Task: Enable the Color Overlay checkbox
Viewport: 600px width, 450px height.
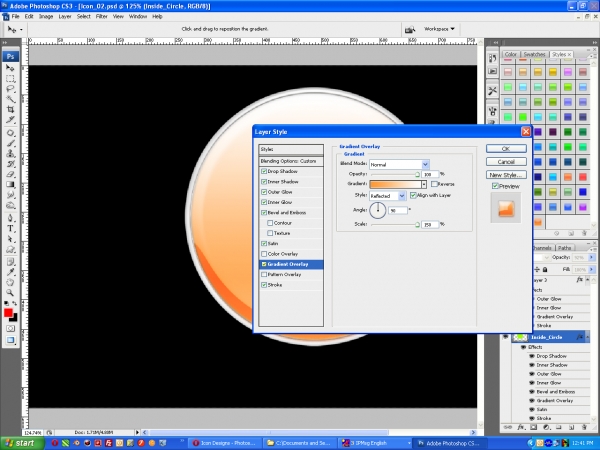Action: 264,254
